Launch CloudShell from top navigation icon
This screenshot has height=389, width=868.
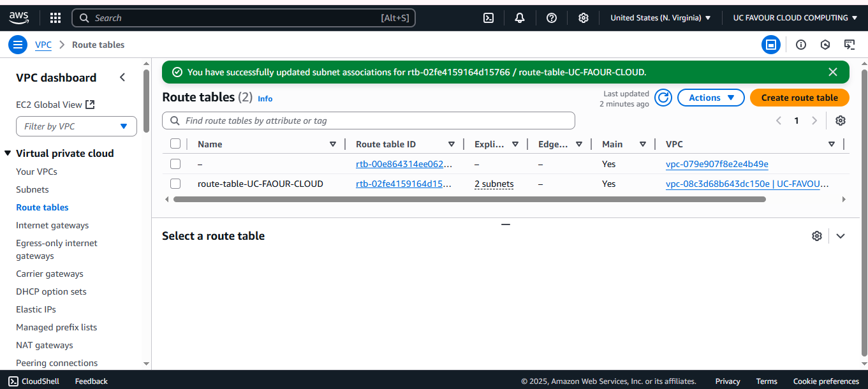[489, 18]
